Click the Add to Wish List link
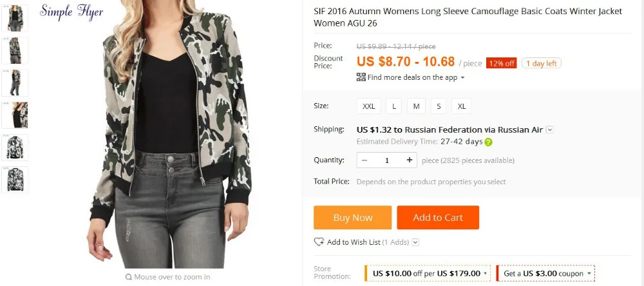Screen dimensions: 644x286 click(354, 242)
